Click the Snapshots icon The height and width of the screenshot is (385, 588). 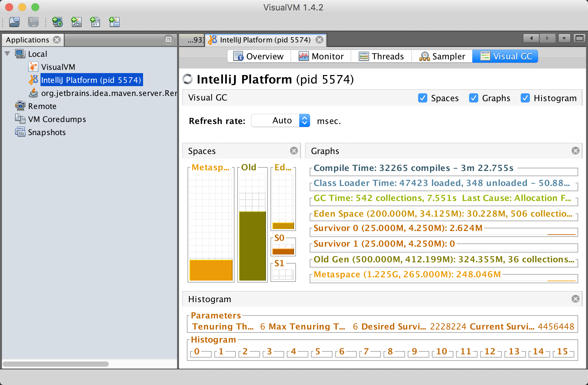pos(20,132)
